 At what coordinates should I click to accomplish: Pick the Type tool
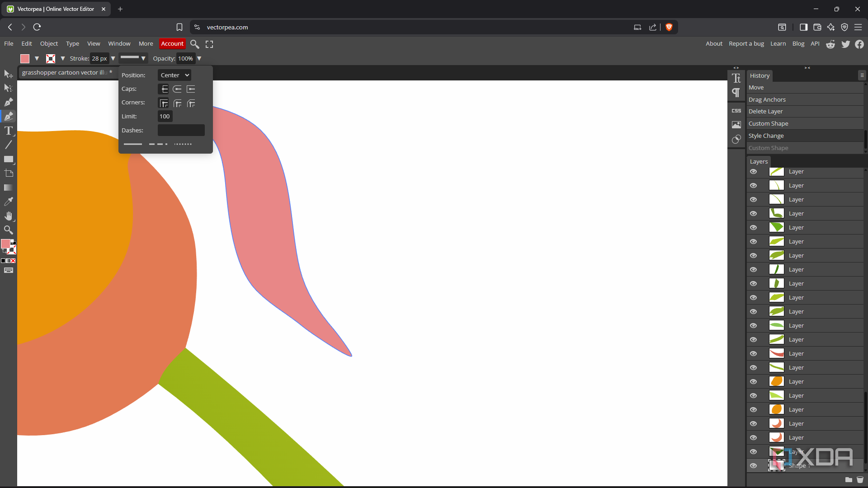(8, 131)
